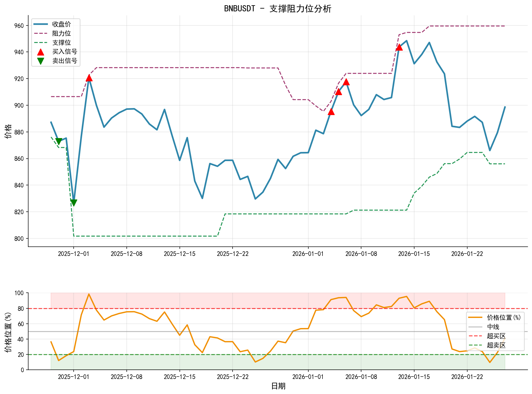Click the buy signal marker at the early December peak
The width and height of the screenshot is (532, 394).
click(x=89, y=78)
